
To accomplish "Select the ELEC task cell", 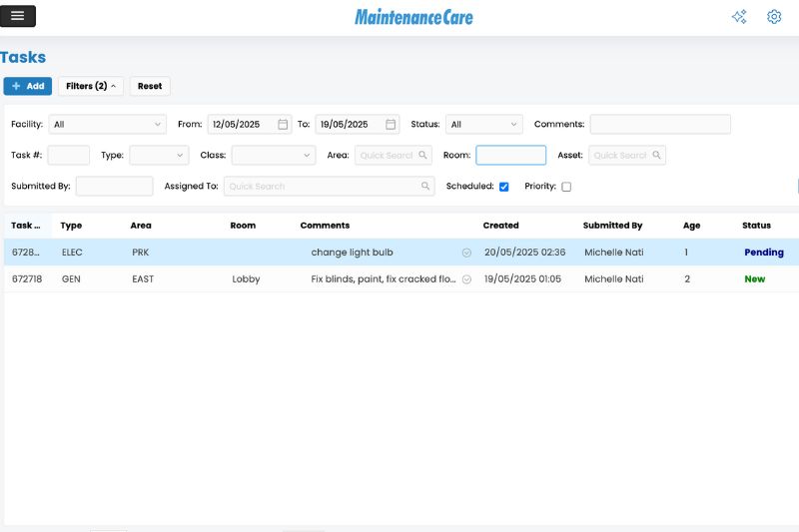I will coord(72,253).
